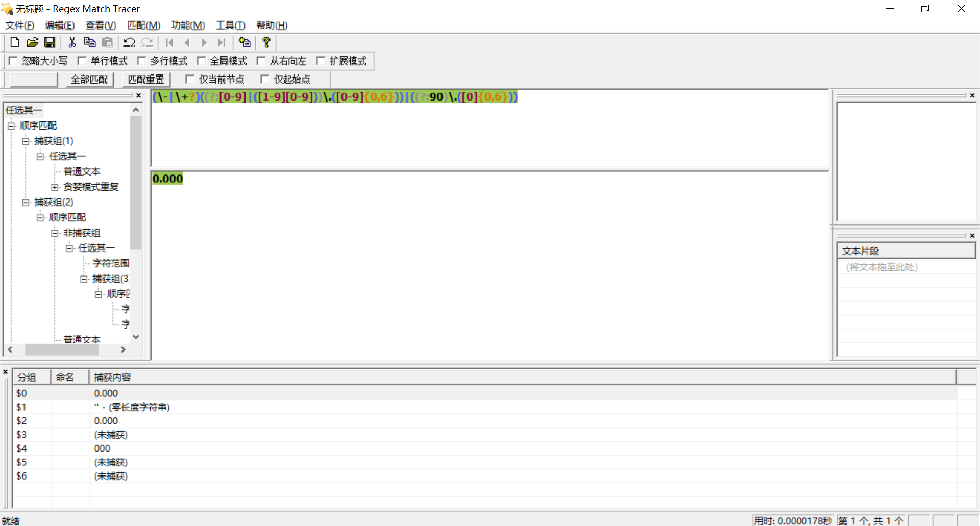
Task: Click the 匹配重置 button
Action: click(146, 79)
